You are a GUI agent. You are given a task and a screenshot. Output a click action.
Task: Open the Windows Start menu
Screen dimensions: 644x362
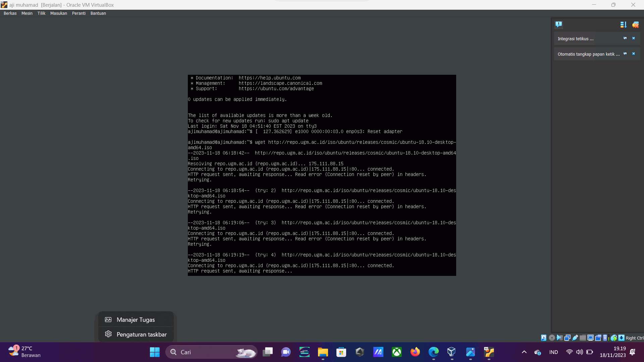coord(155,352)
